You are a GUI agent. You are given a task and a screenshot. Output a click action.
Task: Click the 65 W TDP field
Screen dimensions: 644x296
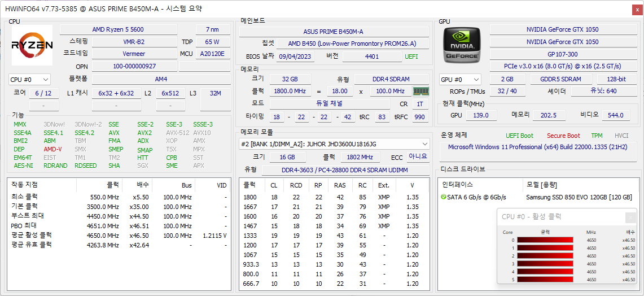click(x=213, y=42)
